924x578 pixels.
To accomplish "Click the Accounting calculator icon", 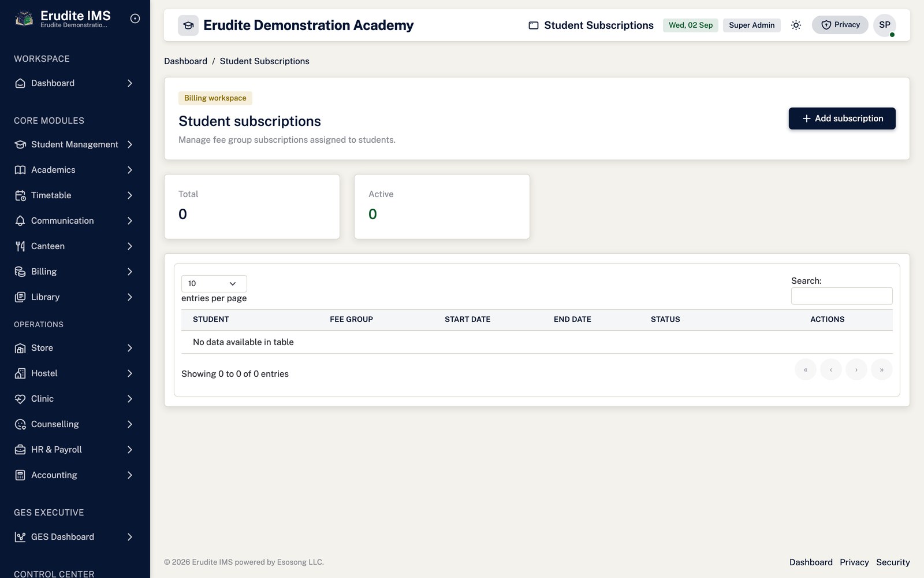I will [20, 475].
